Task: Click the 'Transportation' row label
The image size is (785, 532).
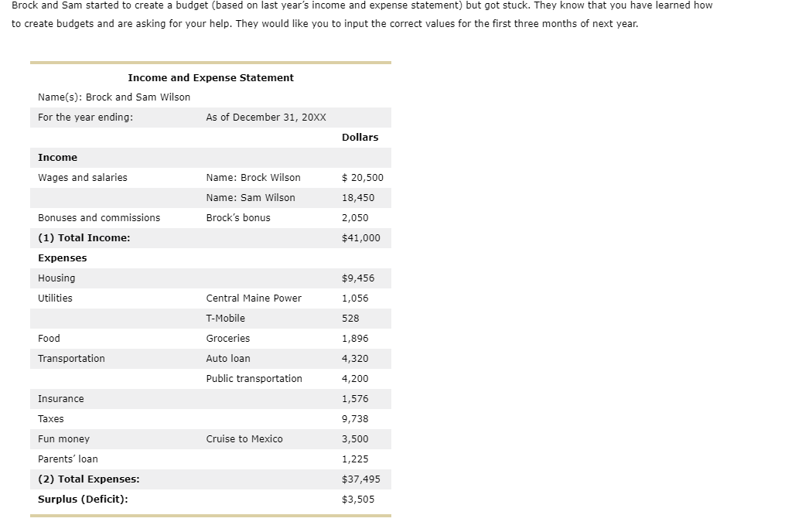Action: (x=72, y=358)
